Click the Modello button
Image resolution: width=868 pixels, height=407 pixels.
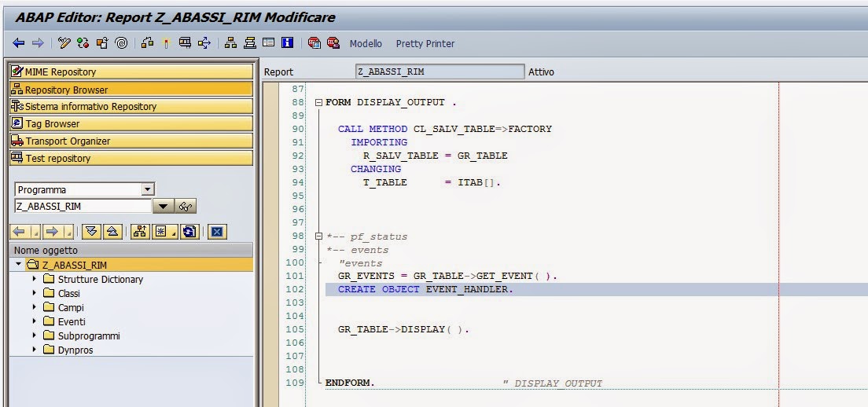[366, 44]
